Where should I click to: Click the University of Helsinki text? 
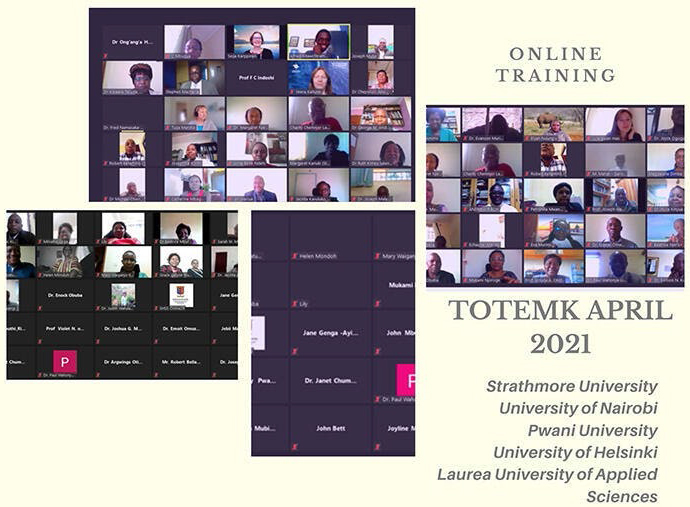[576, 452]
